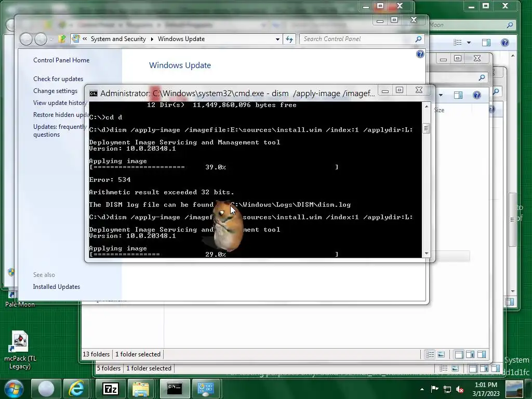The width and height of the screenshot is (532, 399).
Task: Open view options dropdown in rearmost Explorer window
Action: (x=469, y=43)
